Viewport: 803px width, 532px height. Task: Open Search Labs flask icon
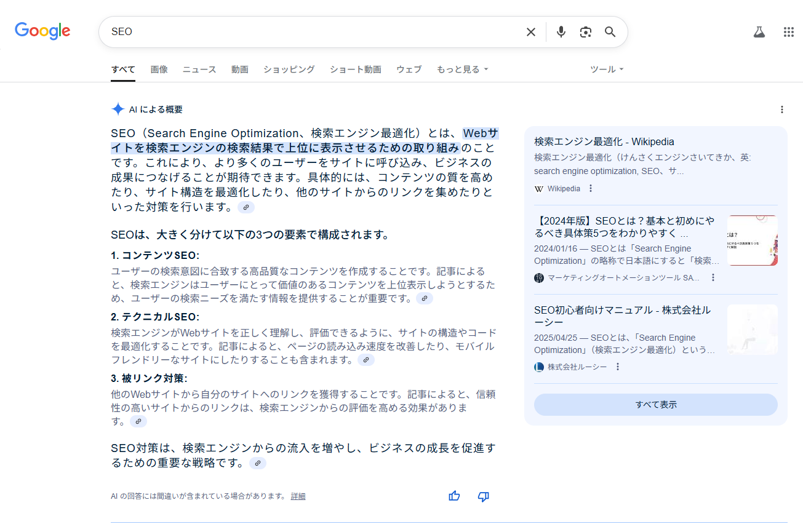(x=759, y=32)
